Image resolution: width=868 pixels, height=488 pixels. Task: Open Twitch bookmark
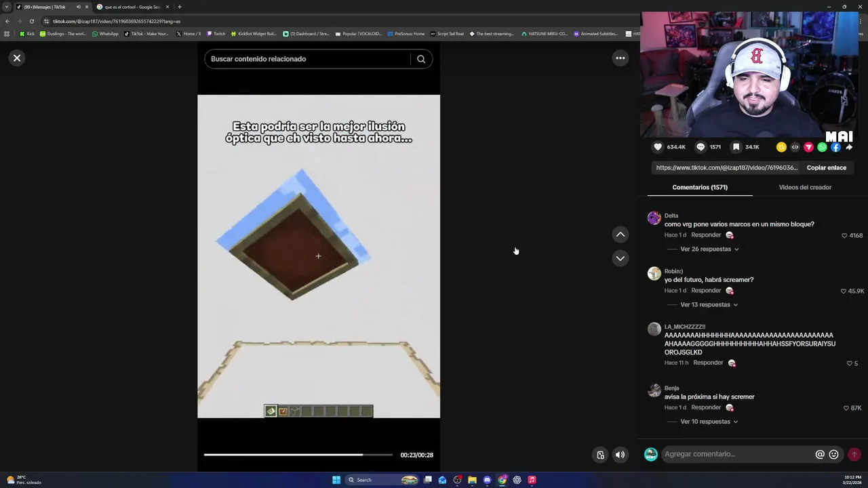216,34
